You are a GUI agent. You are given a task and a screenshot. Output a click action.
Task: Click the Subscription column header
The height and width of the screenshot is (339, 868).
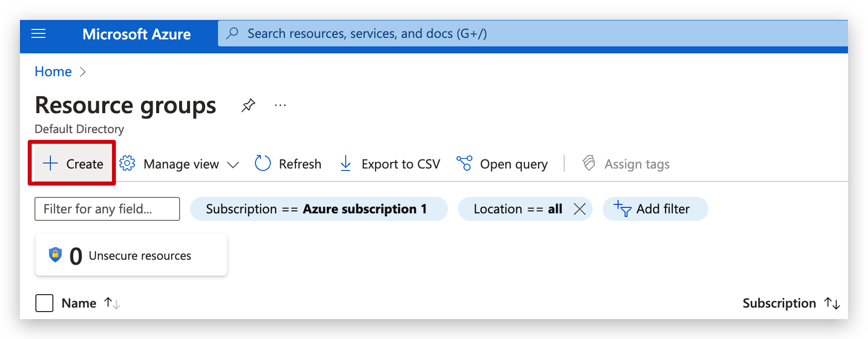779,303
